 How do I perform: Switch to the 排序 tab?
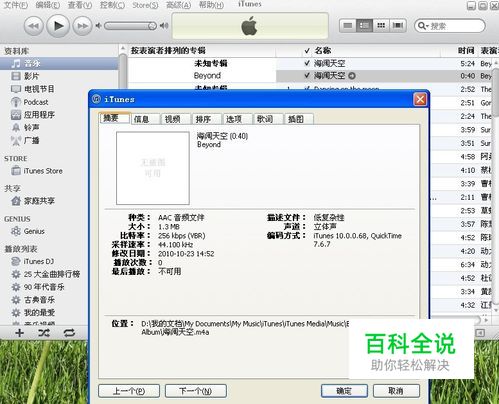point(207,119)
